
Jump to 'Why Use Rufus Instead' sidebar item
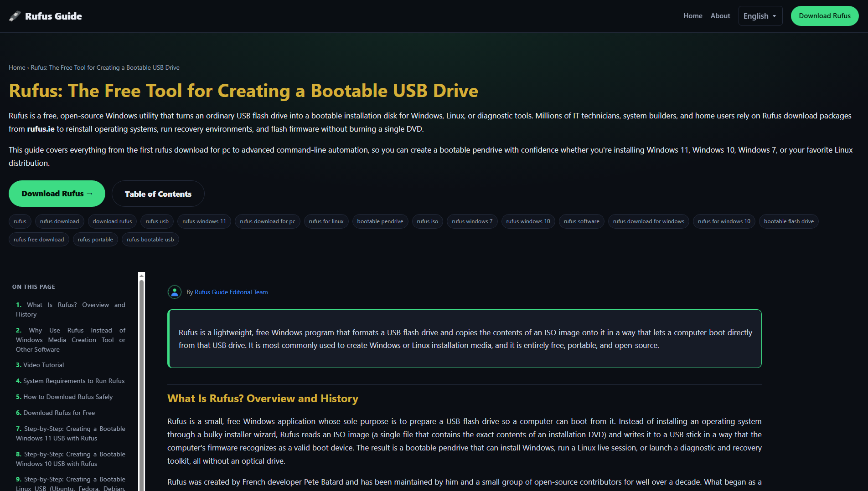tap(71, 340)
